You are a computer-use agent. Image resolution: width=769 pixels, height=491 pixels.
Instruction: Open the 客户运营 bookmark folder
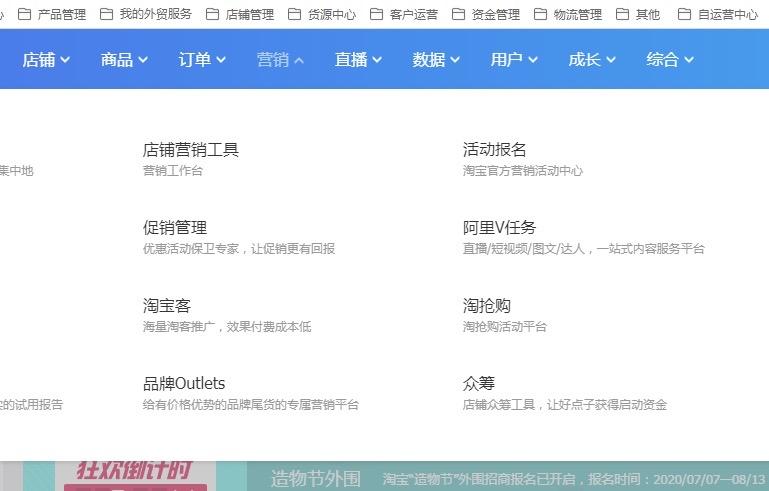coord(404,14)
